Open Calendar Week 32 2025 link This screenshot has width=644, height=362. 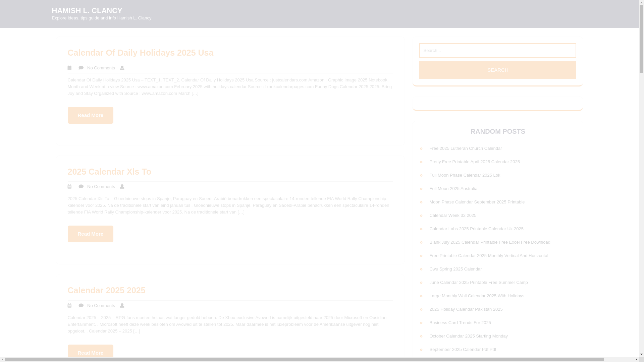(x=452, y=216)
